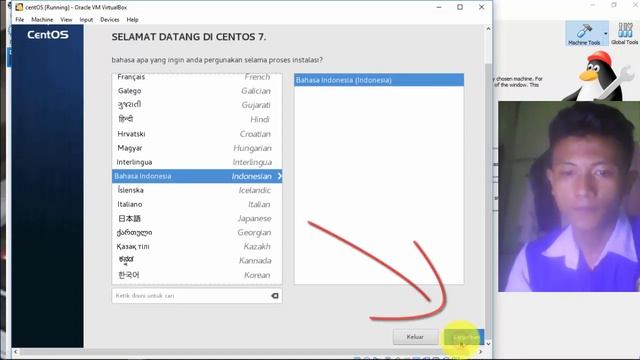Image resolution: width=640 pixels, height=360 pixels.
Task: Open the Devices menu
Action: click(110, 20)
